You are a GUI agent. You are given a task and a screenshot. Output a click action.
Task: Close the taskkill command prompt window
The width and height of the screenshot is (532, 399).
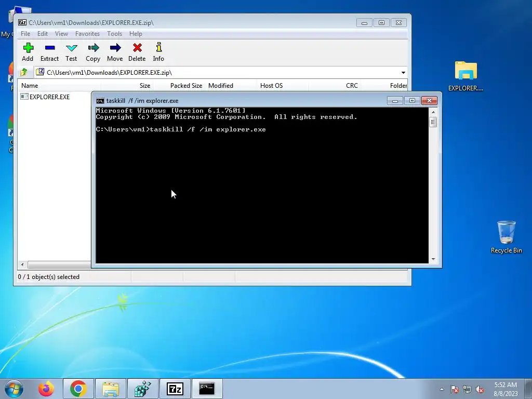click(429, 101)
